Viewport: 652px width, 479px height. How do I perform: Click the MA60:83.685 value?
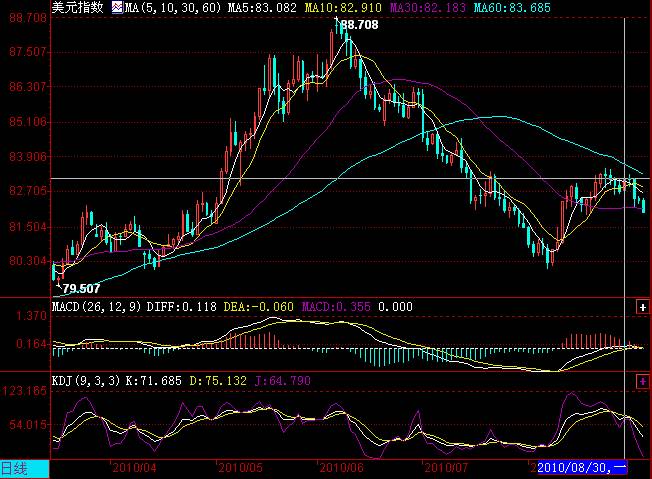coord(512,8)
